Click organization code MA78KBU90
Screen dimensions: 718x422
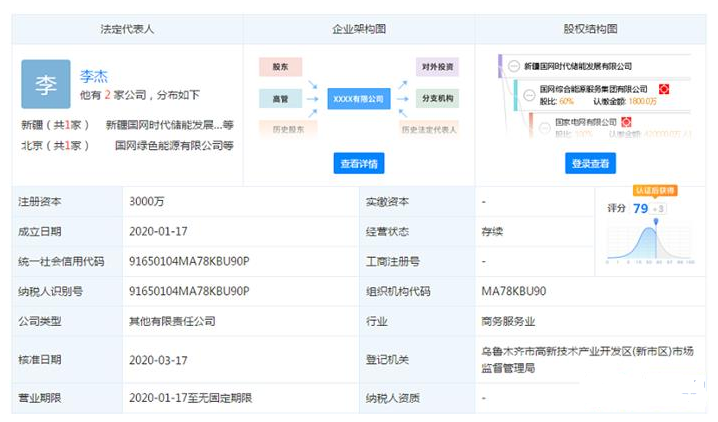tap(513, 291)
